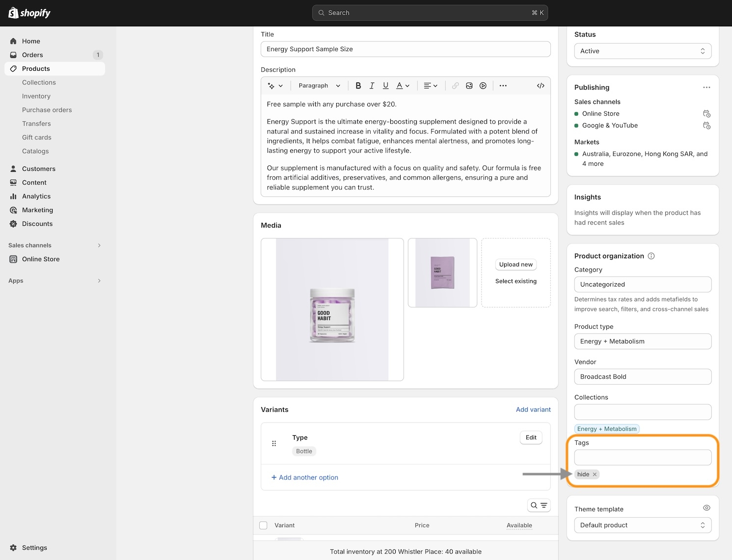Open Publishing card three-dot menu
Screen dimensions: 732x560
(706, 87)
